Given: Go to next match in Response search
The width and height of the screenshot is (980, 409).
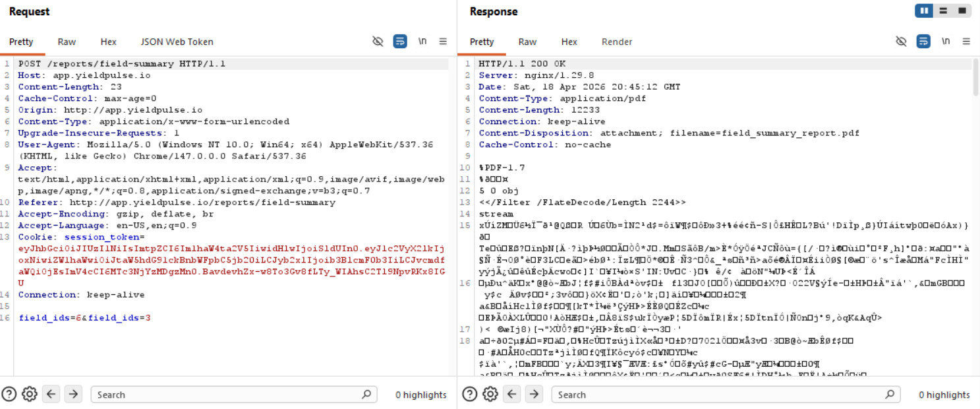Looking at the screenshot, I should (534, 394).
